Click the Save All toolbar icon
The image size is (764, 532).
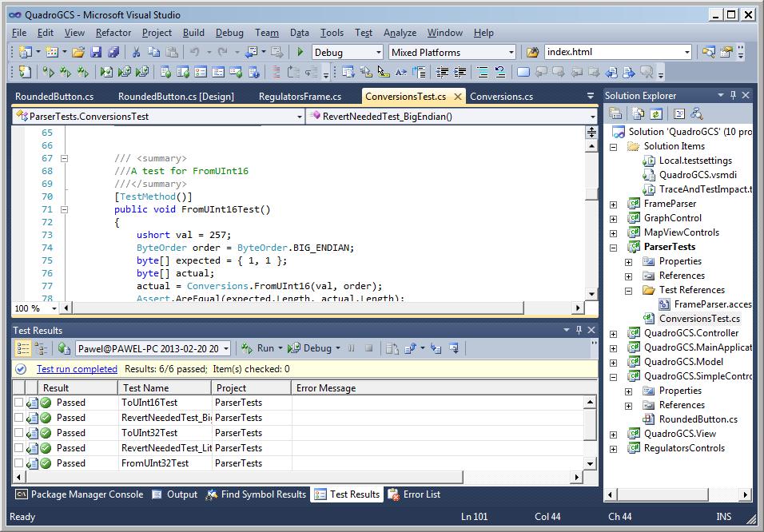[113, 52]
